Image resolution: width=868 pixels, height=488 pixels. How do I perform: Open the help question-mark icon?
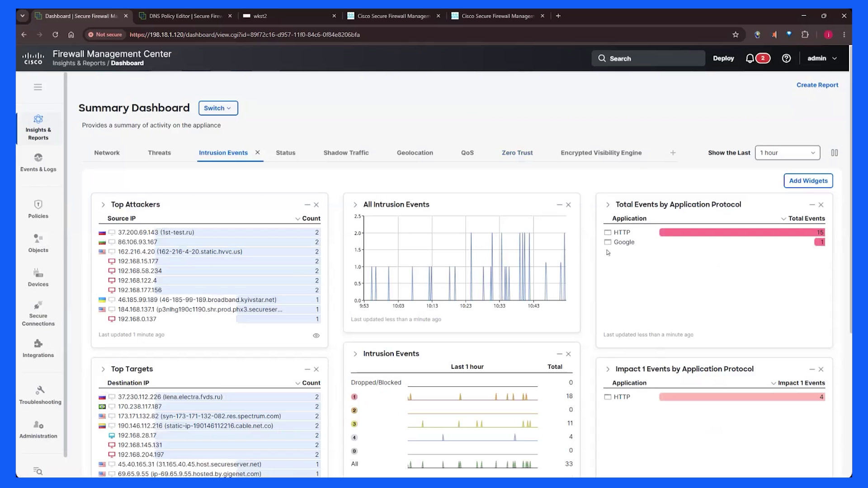pos(786,58)
